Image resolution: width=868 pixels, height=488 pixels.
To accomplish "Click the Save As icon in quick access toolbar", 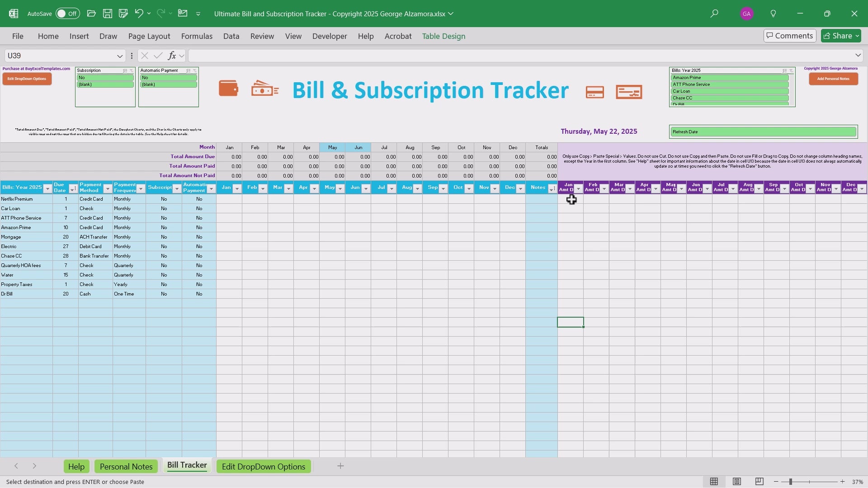I will [123, 14].
